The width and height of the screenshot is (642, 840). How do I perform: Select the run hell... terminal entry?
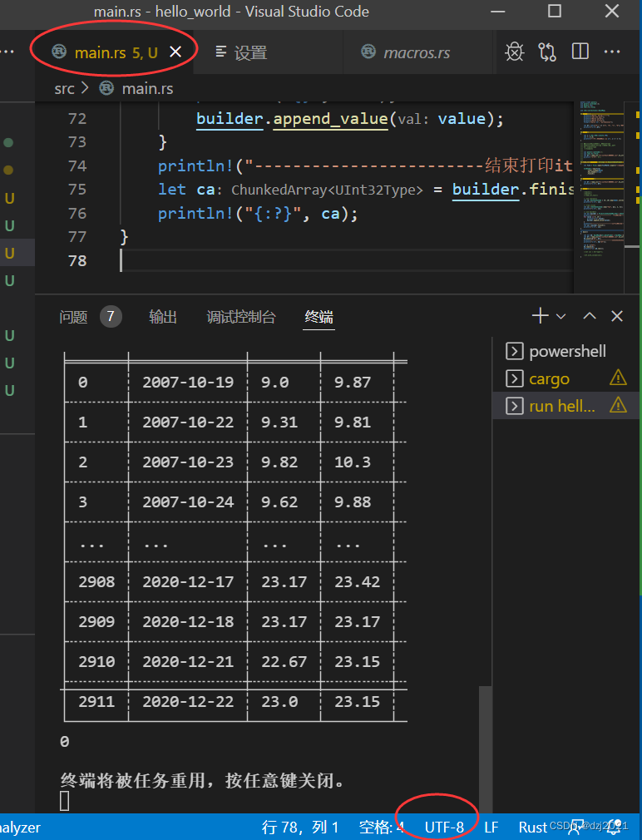click(x=565, y=406)
